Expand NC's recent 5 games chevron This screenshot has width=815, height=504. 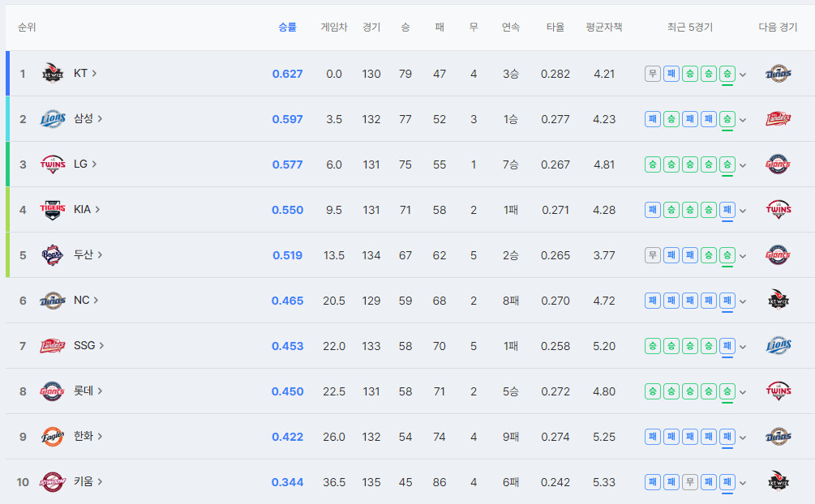pos(743,301)
